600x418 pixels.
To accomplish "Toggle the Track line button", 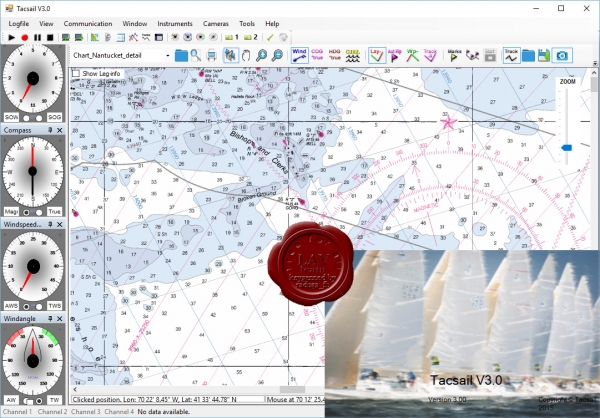I will point(511,56).
